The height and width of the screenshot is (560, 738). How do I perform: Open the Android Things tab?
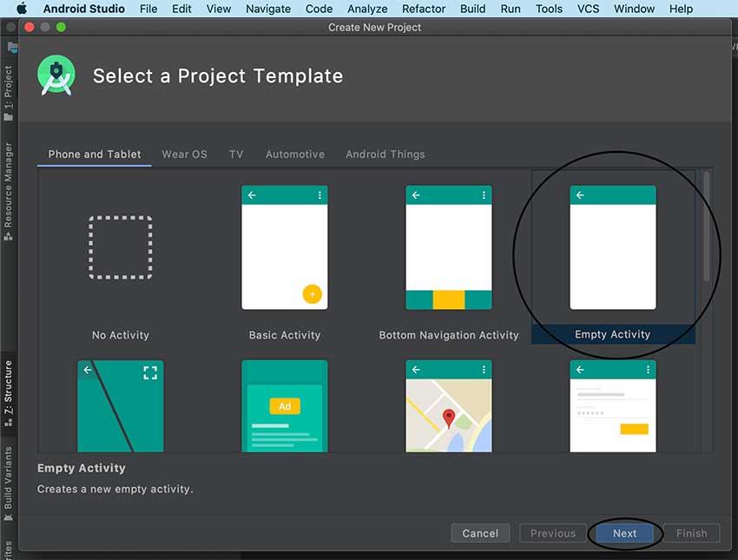[x=385, y=155]
